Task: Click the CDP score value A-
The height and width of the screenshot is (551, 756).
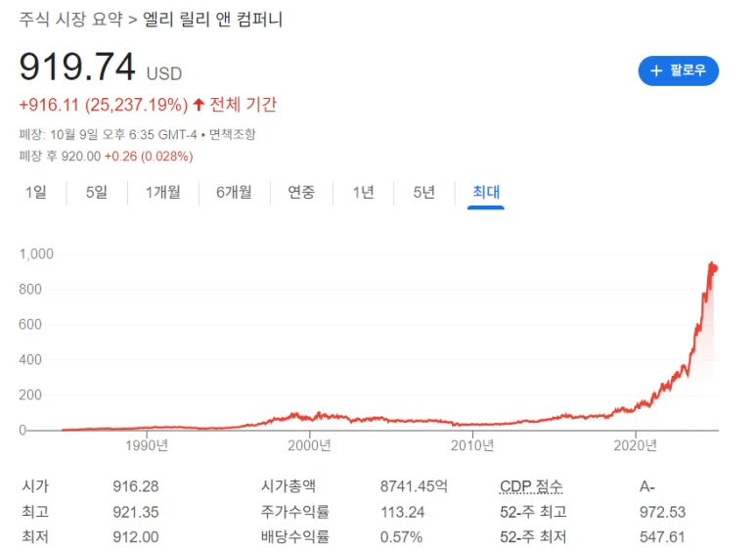Action: [647, 486]
